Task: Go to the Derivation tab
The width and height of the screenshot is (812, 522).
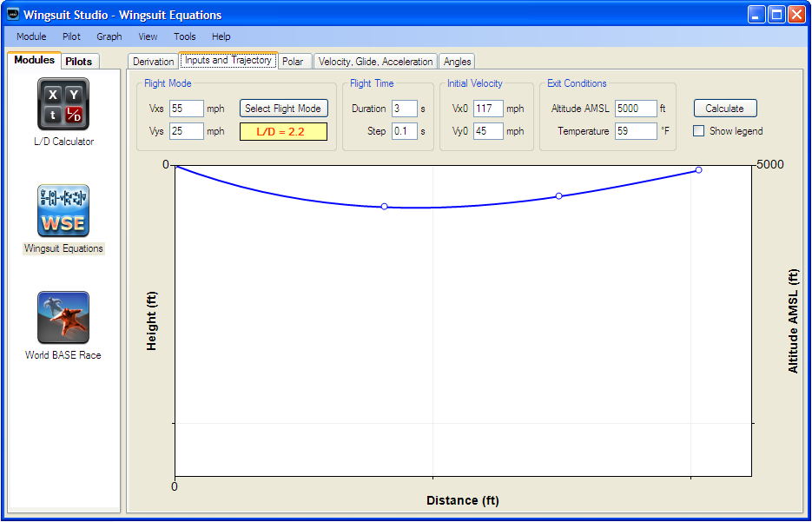Action: click(x=153, y=62)
